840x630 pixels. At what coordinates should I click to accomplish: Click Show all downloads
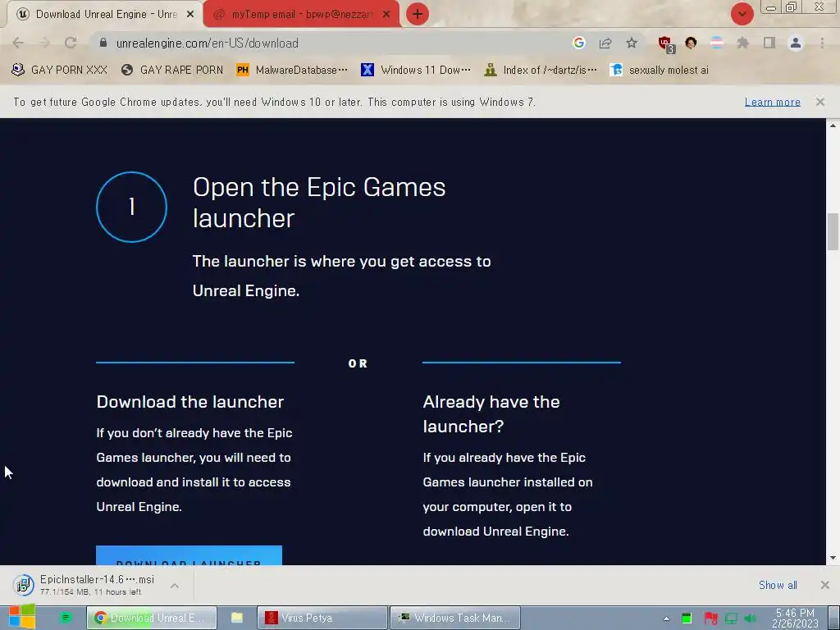coord(778,585)
